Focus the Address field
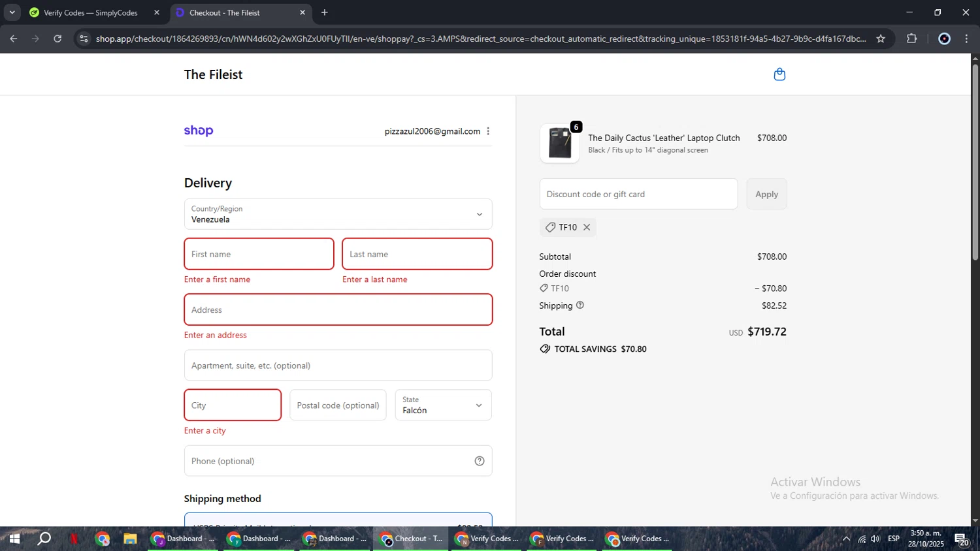 click(338, 309)
